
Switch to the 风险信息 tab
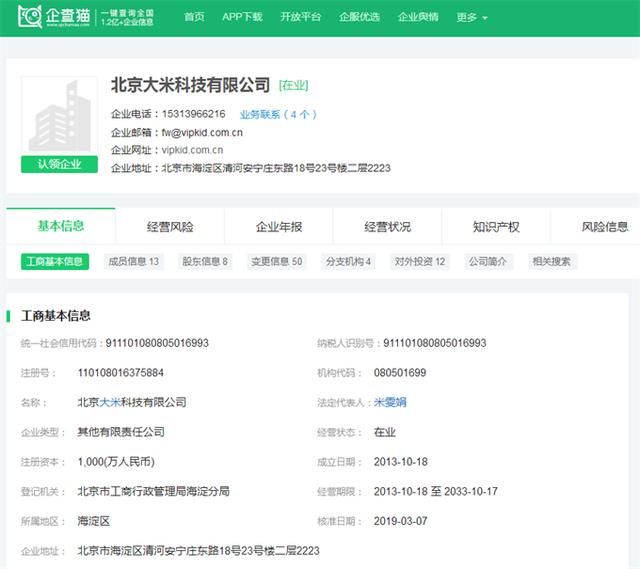tap(605, 227)
